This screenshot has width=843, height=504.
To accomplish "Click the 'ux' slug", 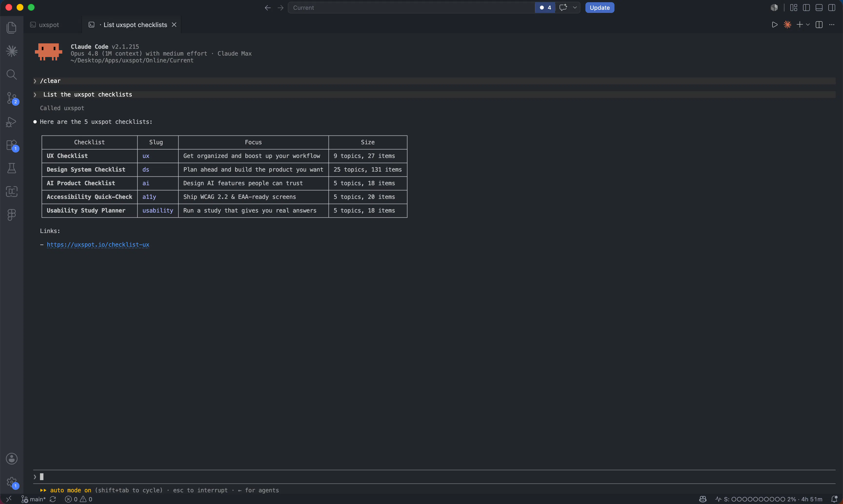I will pyautogui.click(x=146, y=156).
